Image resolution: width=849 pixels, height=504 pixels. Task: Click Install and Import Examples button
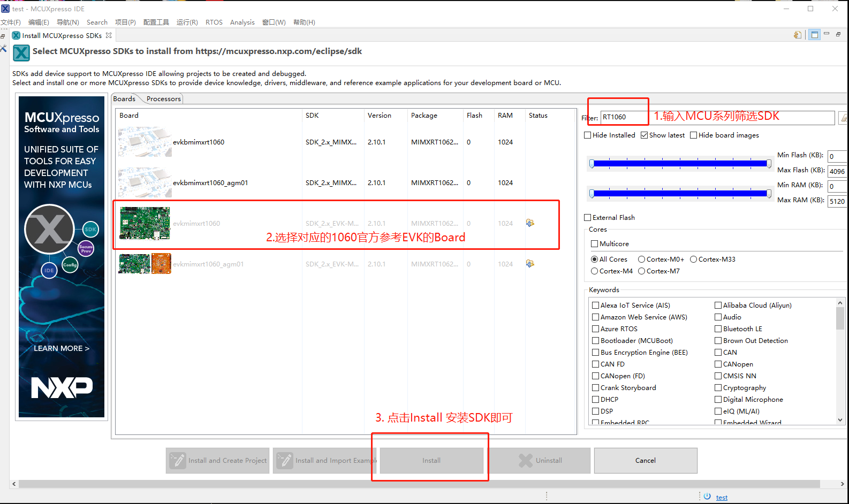(325, 461)
